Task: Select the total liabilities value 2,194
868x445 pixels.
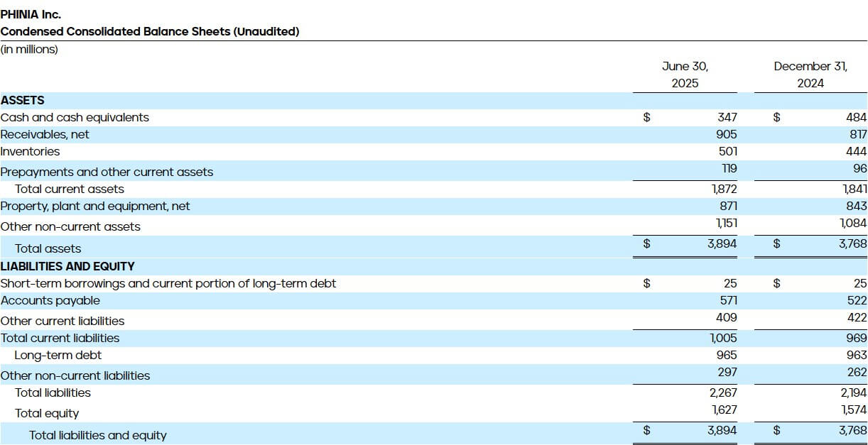Action: [853, 392]
